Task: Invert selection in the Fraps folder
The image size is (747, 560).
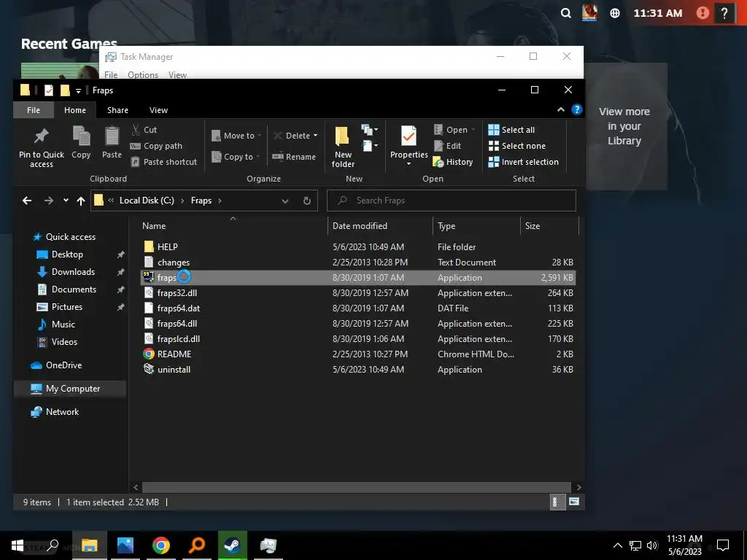Action: [524, 162]
